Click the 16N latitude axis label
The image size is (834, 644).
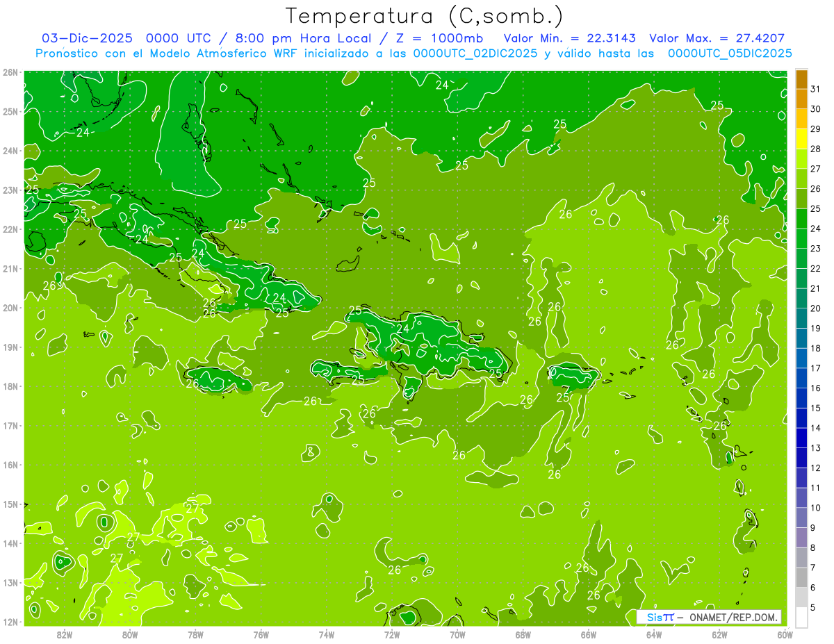[10, 465]
